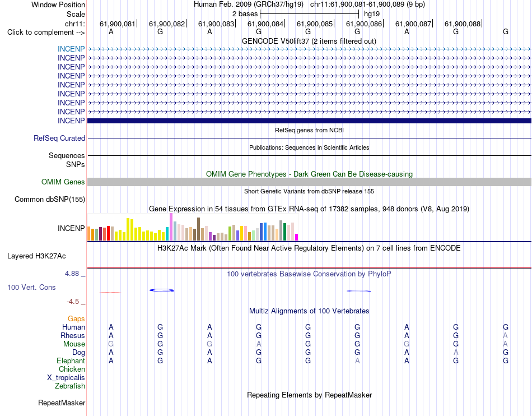Click the "hg19" label beside the scale bar

[x=371, y=14]
